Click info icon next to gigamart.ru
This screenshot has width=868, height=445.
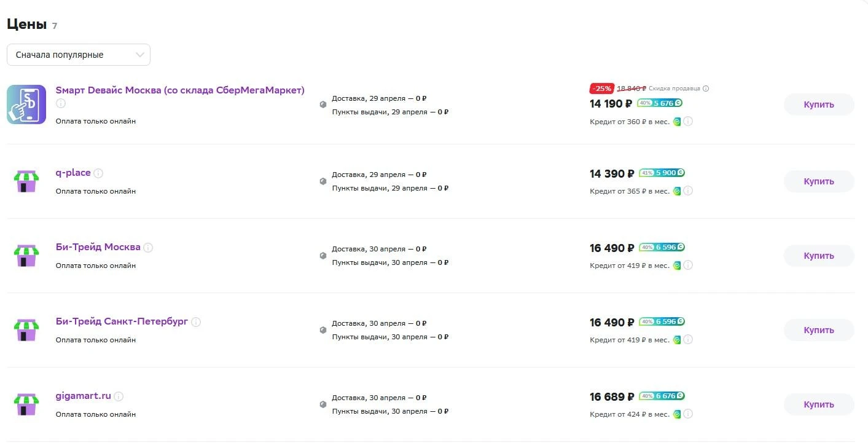119,396
